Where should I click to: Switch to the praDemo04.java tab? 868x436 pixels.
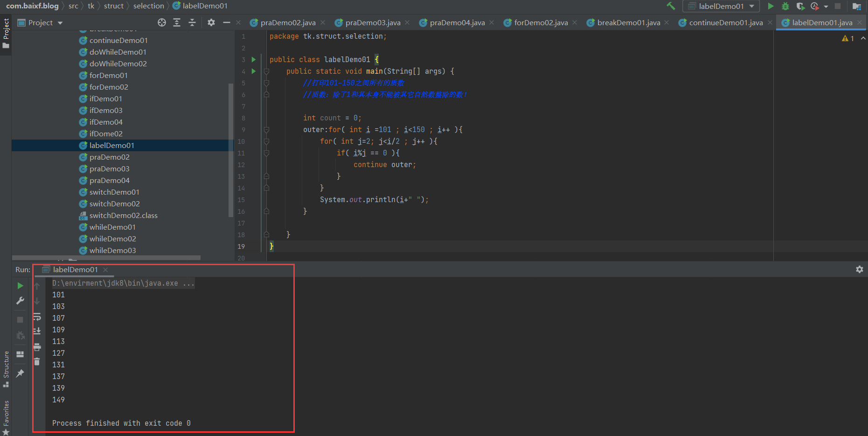click(x=457, y=22)
